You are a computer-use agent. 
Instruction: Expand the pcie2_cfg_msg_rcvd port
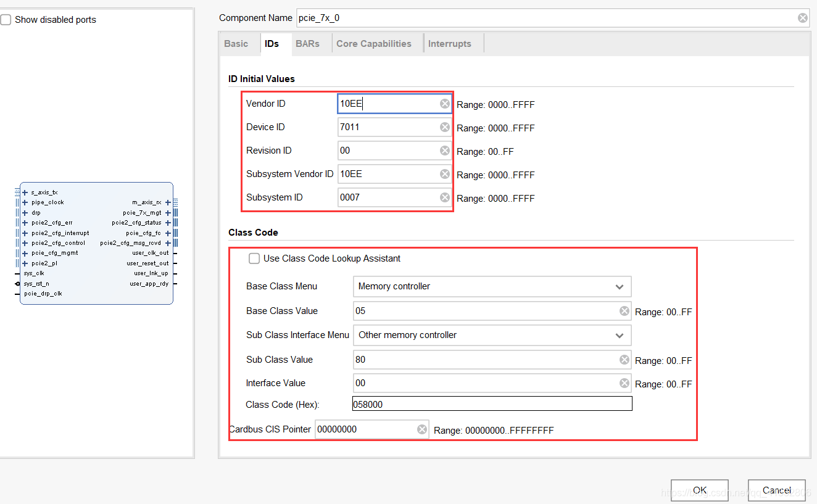tap(168, 243)
